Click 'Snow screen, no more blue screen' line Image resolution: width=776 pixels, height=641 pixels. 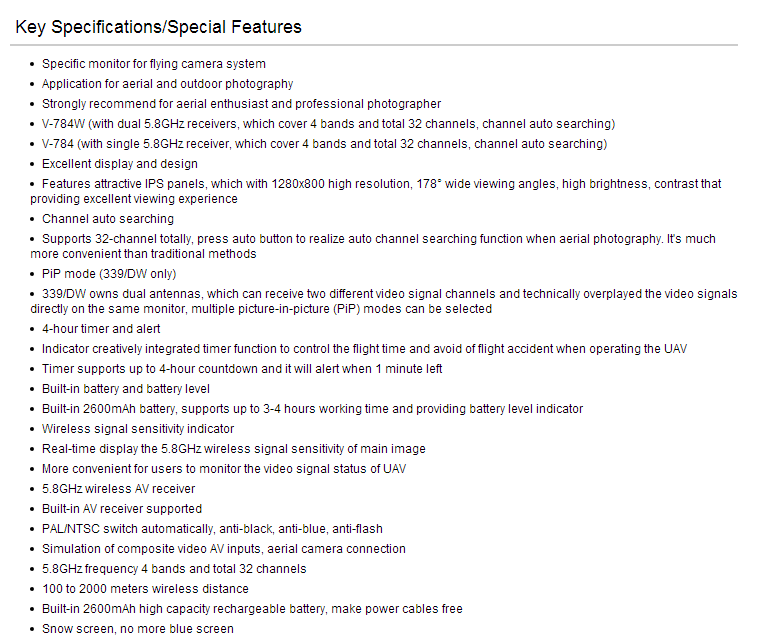pos(138,629)
